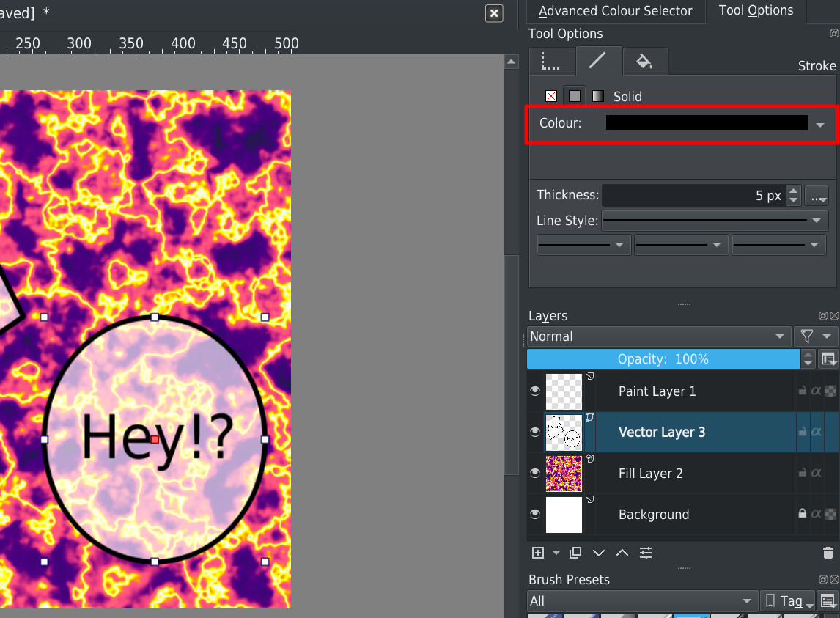Click the Tag button in Brush Presets
This screenshot has height=618, width=840.
(787, 601)
